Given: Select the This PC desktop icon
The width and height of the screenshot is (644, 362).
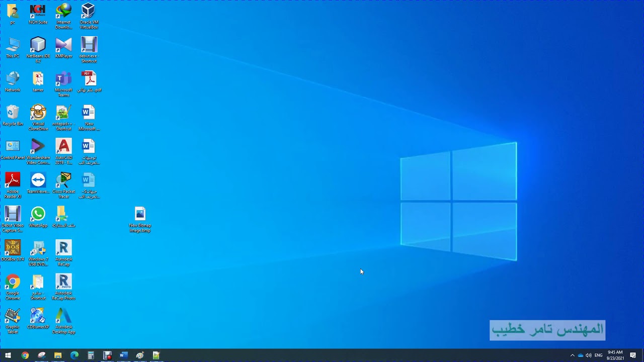Looking at the screenshot, I should point(13,48).
